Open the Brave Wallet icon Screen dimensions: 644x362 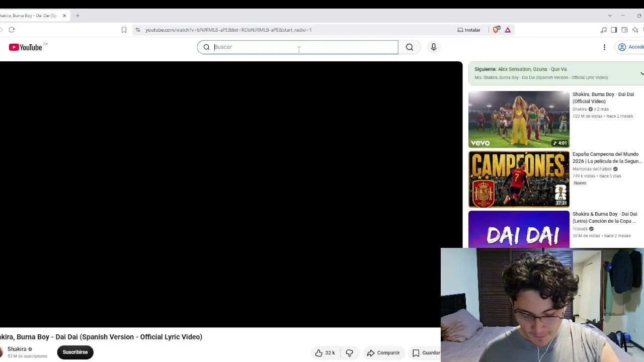(x=624, y=30)
